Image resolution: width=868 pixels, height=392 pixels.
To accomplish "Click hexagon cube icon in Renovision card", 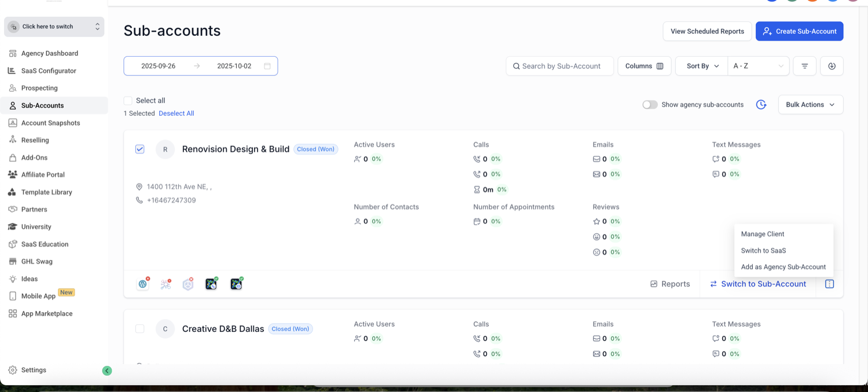I will pyautogui.click(x=188, y=284).
